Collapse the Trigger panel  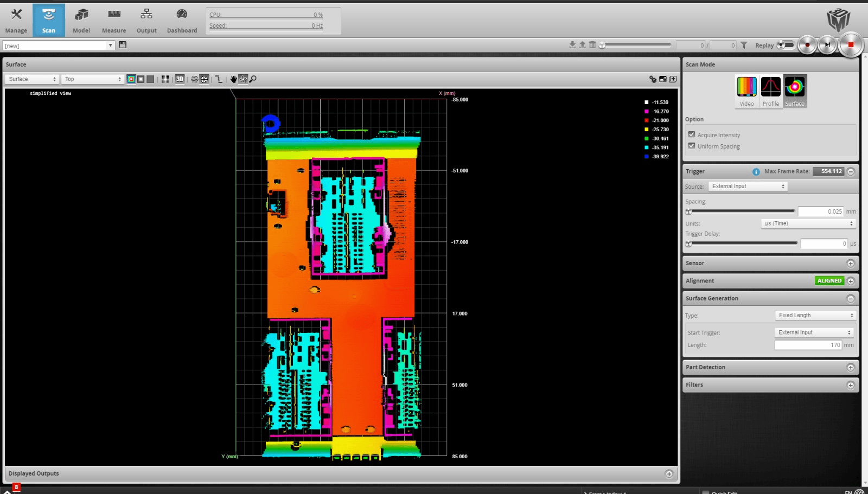coord(851,171)
